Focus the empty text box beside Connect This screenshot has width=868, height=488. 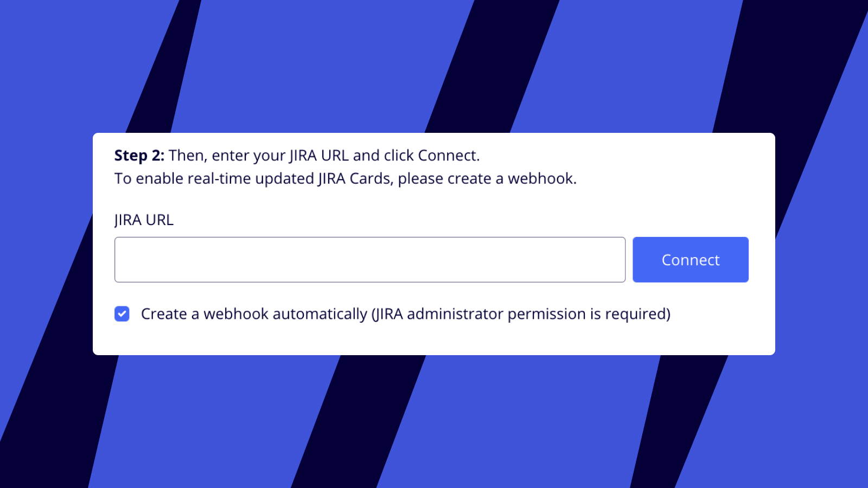click(369, 260)
